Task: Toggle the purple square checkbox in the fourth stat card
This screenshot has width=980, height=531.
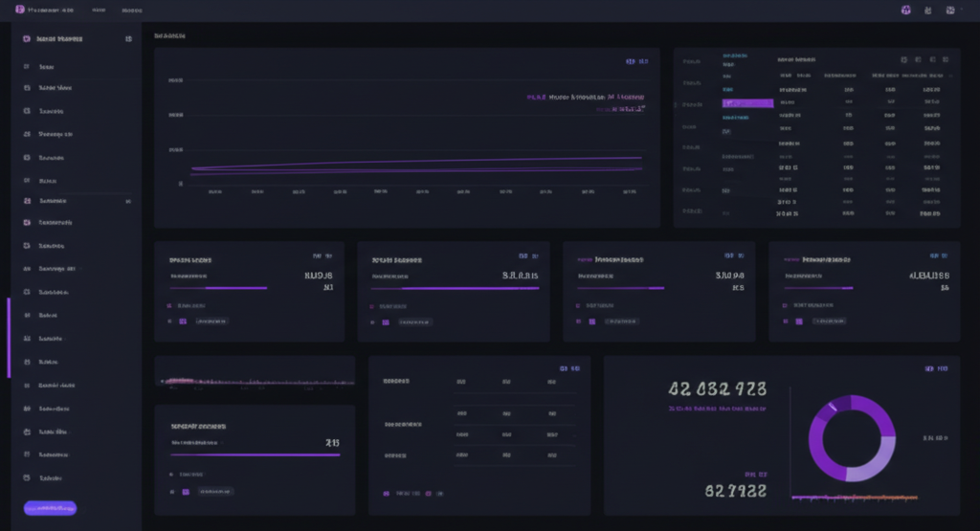Action: tap(797, 321)
